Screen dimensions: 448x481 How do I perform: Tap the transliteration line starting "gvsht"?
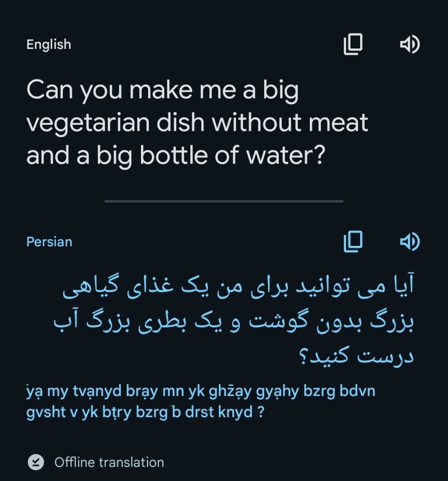pos(145,413)
